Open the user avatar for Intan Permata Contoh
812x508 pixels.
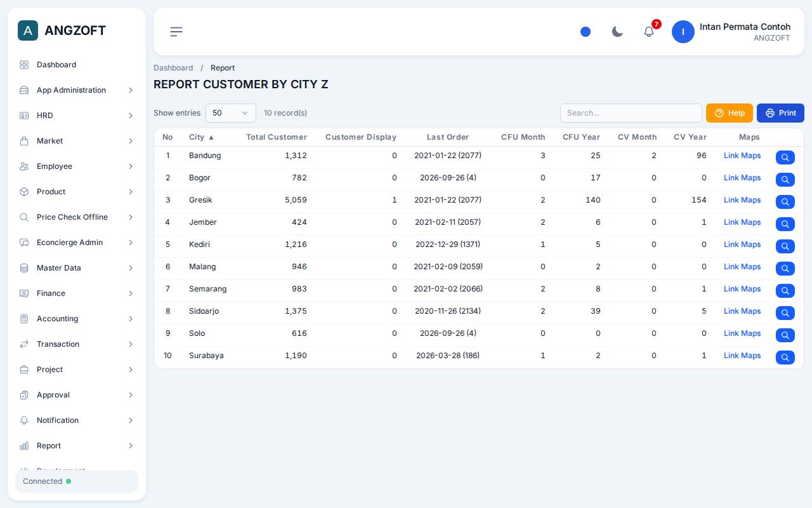coord(683,32)
